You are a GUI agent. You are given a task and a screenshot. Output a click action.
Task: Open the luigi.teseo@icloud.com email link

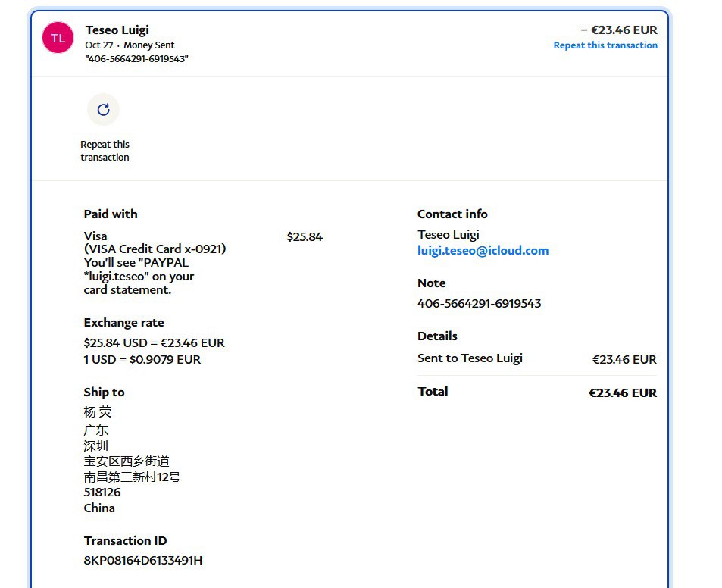[x=483, y=251]
